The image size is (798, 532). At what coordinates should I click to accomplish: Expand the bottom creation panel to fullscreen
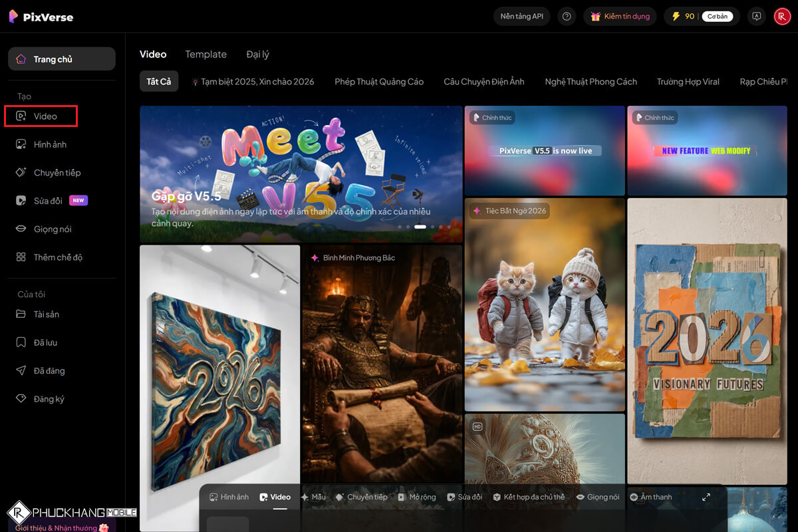[706, 497]
